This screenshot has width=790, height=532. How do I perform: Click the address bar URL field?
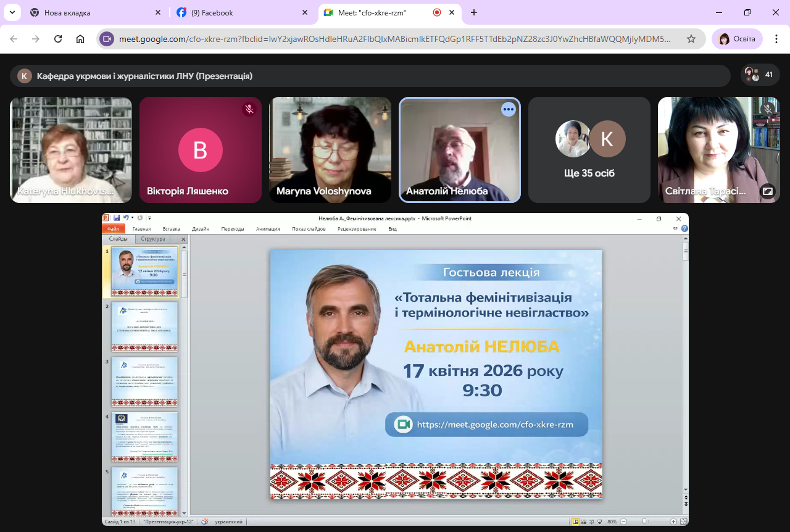point(395,39)
